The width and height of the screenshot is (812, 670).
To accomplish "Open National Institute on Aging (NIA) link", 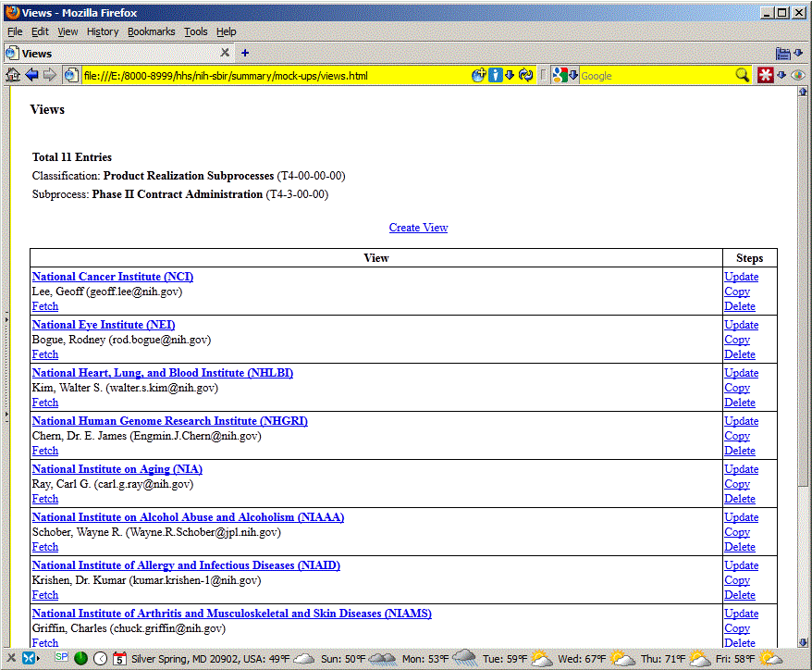I will (x=117, y=469).
